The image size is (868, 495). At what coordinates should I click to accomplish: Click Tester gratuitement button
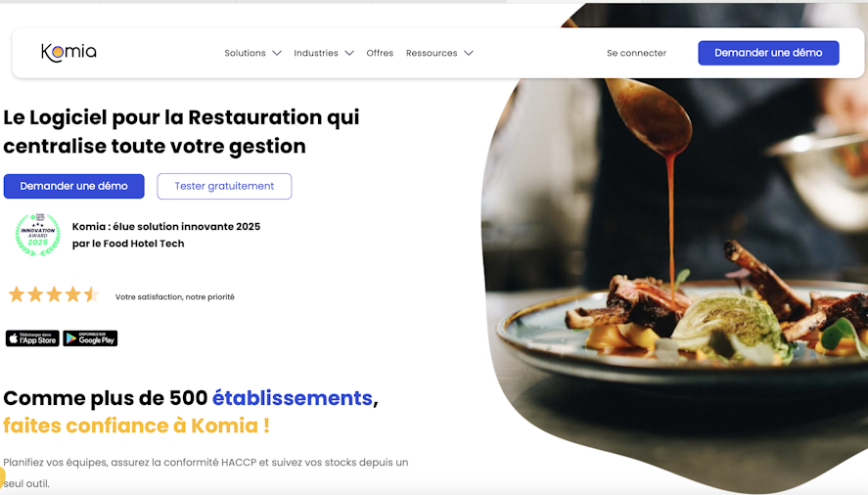[x=224, y=186]
